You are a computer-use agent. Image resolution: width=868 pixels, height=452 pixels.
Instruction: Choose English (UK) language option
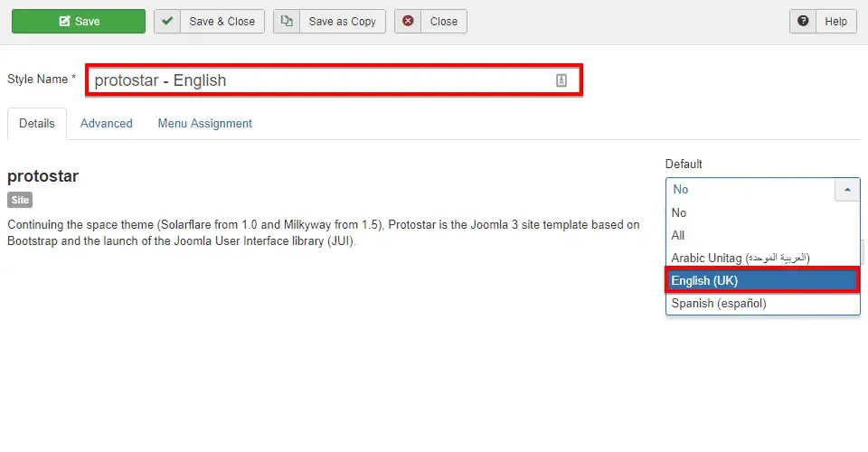tap(763, 280)
